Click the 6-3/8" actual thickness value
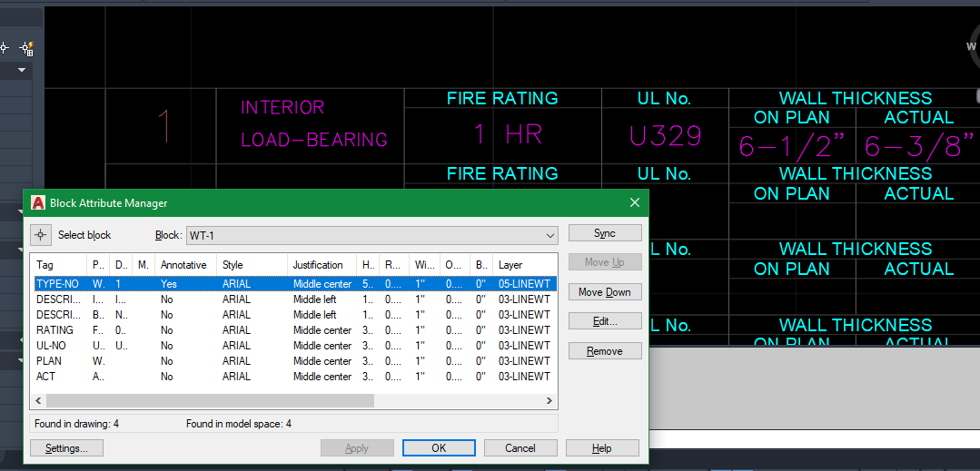Screen dimensions: 980x471 (919, 146)
